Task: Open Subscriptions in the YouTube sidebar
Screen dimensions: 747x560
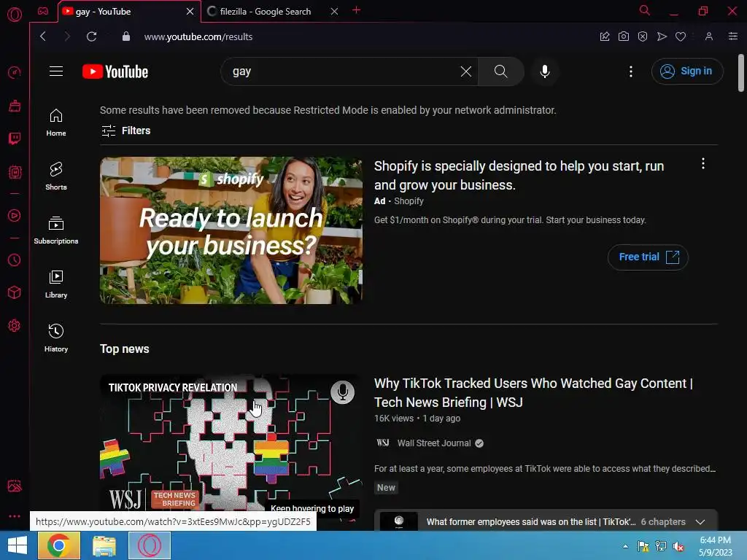Action: point(55,230)
